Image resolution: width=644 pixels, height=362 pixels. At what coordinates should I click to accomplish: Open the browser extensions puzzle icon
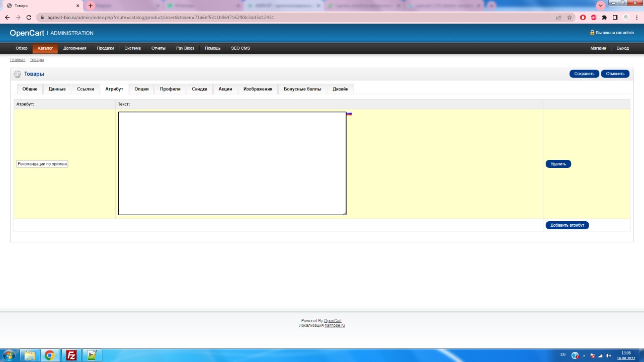point(604,17)
